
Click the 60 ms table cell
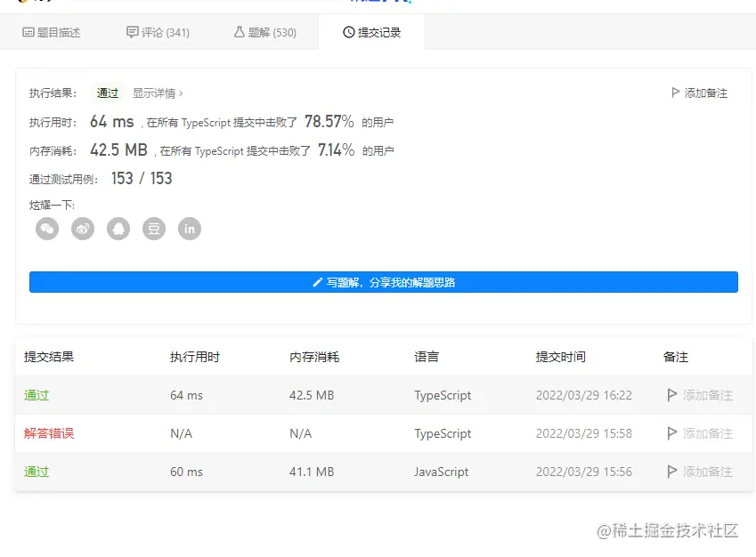187,472
